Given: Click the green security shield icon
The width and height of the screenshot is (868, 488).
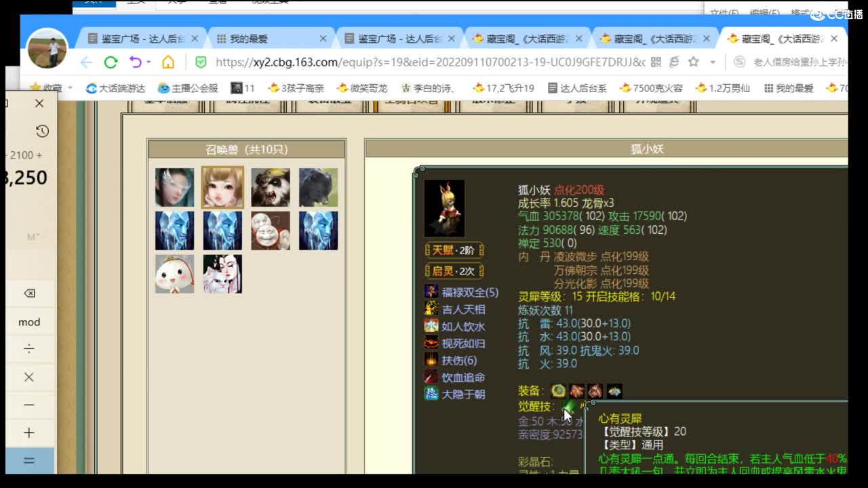Looking at the screenshot, I should pos(201,62).
